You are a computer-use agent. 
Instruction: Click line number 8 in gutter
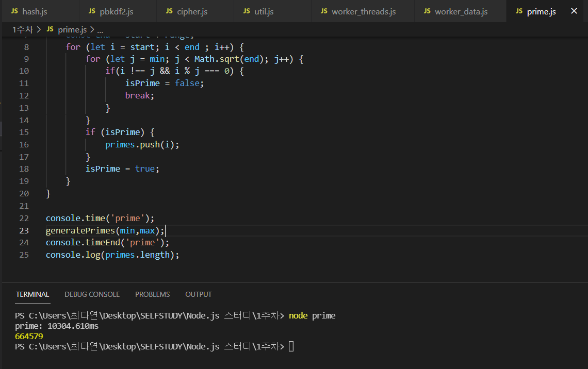(26, 47)
